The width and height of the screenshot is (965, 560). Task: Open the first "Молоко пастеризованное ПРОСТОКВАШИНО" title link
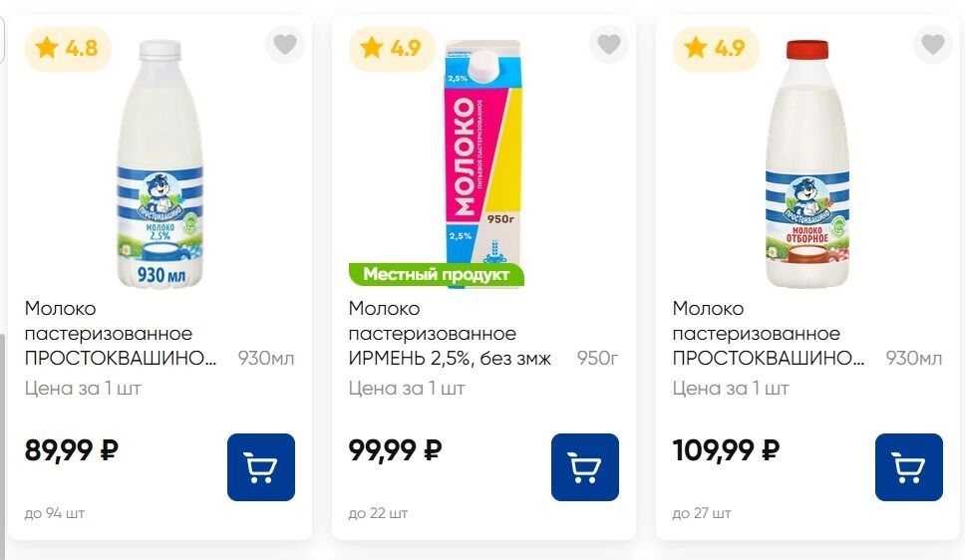pos(120,334)
